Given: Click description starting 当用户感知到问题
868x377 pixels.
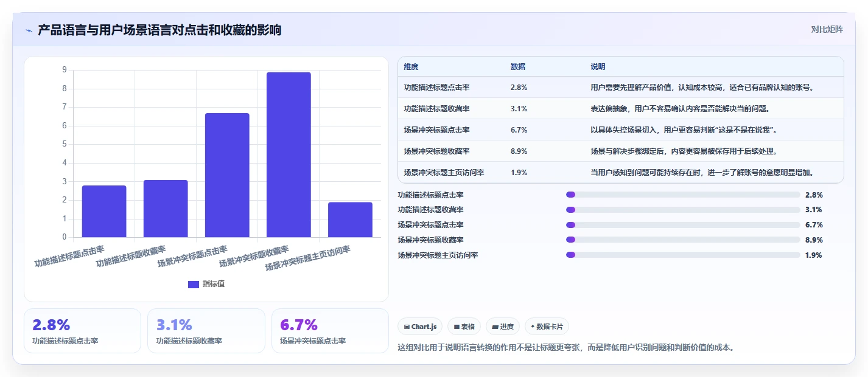Looking at the screenshot, I should click(702, 172).
